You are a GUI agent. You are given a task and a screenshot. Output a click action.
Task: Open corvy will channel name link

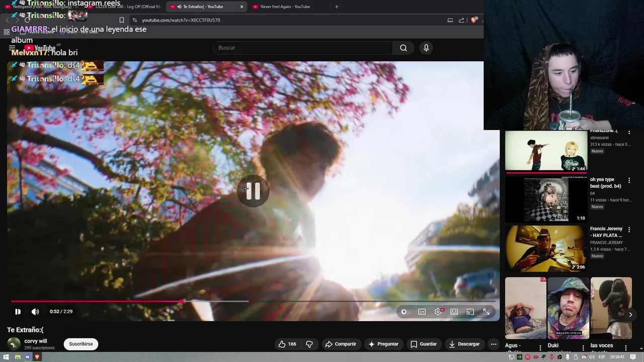click(36, 341)
